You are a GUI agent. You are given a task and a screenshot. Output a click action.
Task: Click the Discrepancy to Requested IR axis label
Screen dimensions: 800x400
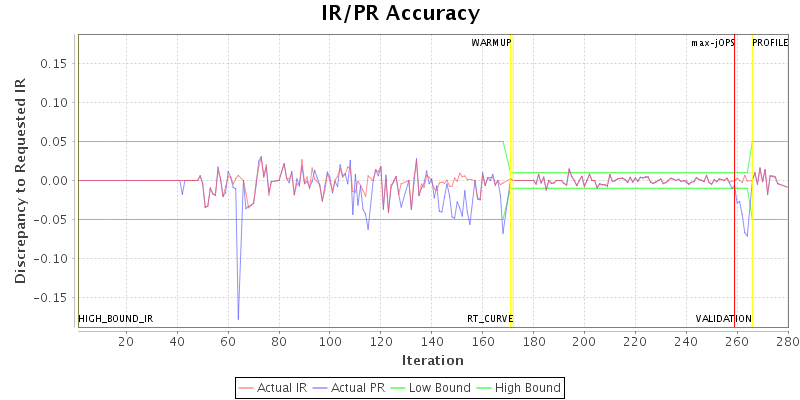20,180
